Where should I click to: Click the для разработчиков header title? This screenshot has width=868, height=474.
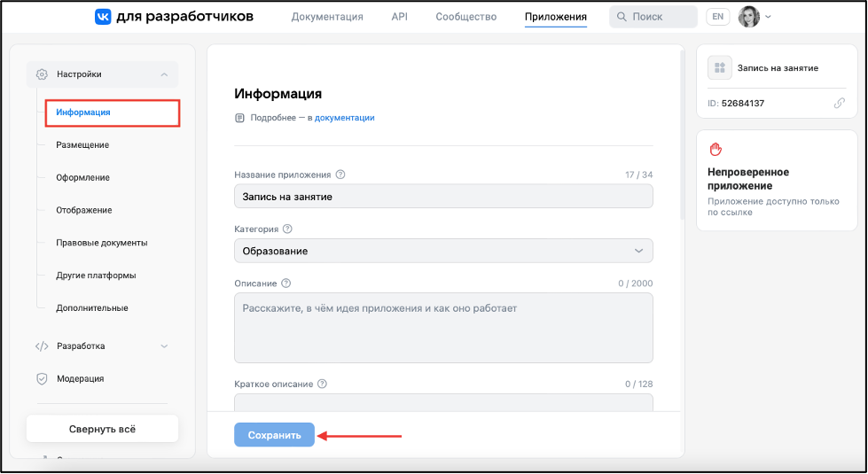pos(185,17)
